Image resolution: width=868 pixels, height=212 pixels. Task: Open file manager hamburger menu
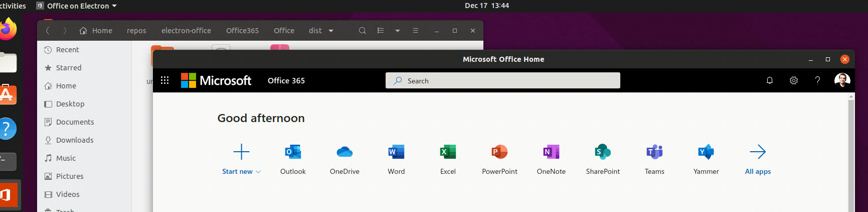pos(416,31)
